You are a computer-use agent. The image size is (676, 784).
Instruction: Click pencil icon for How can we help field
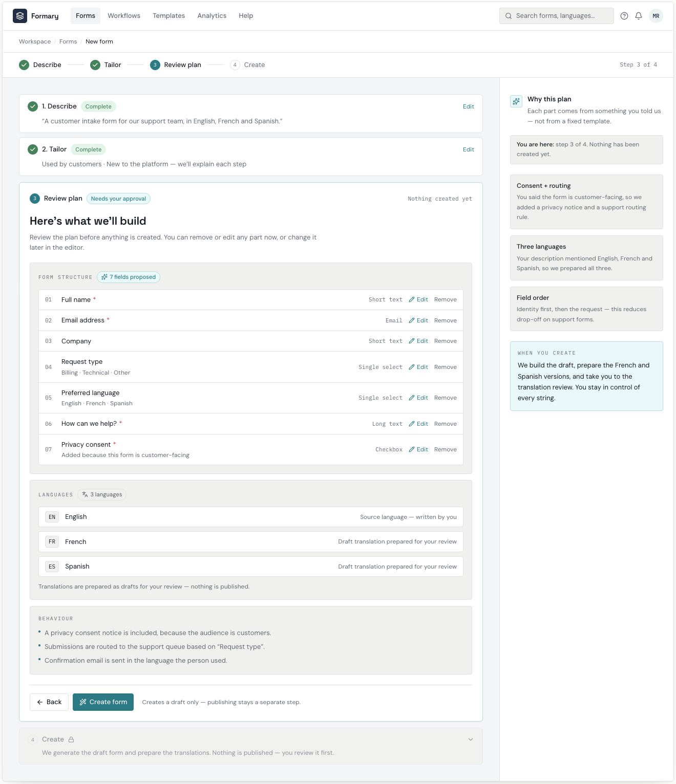412,424
